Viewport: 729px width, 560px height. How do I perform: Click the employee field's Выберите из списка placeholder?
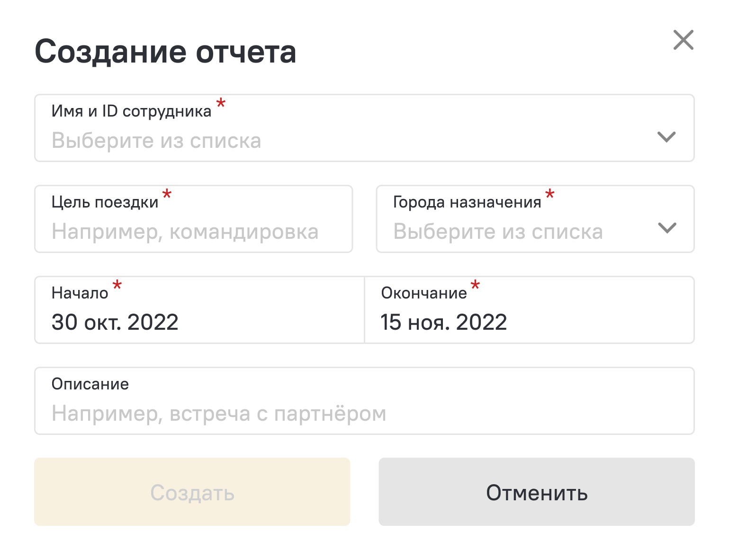156,141
